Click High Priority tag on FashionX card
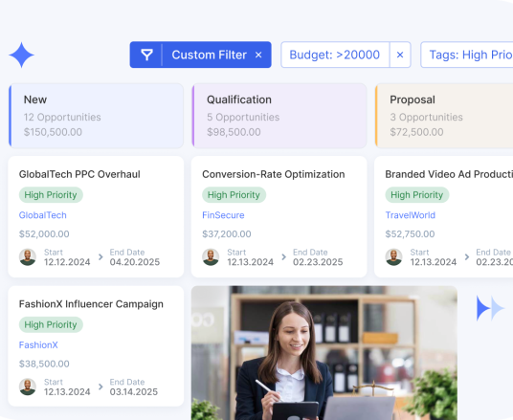The height and width of the screenshot is (420, 513). coord(51,325)
